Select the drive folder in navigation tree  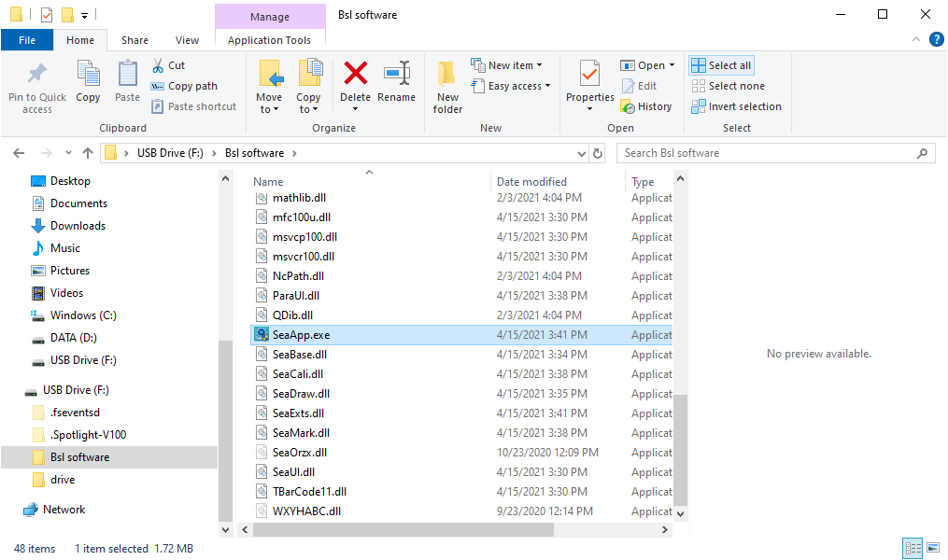coord(63,480)
